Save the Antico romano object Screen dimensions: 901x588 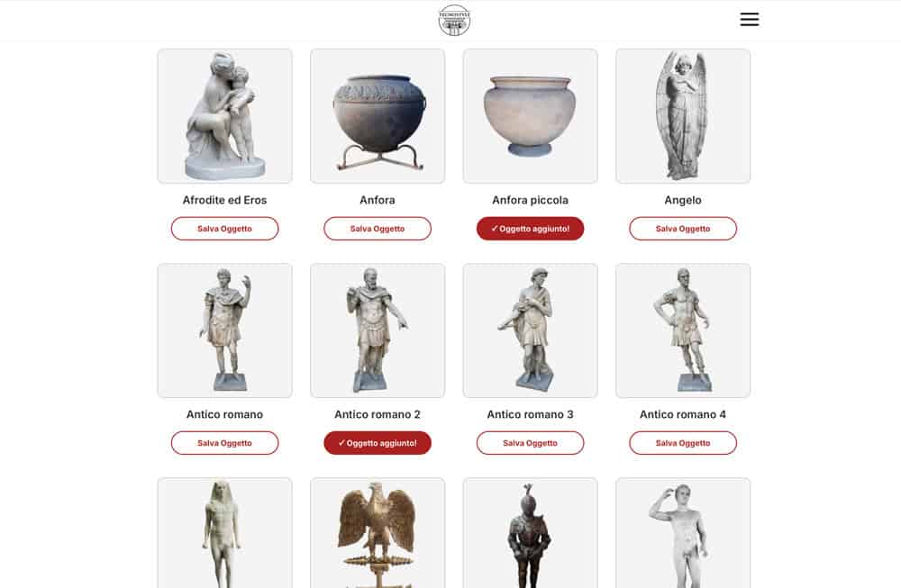224,443
